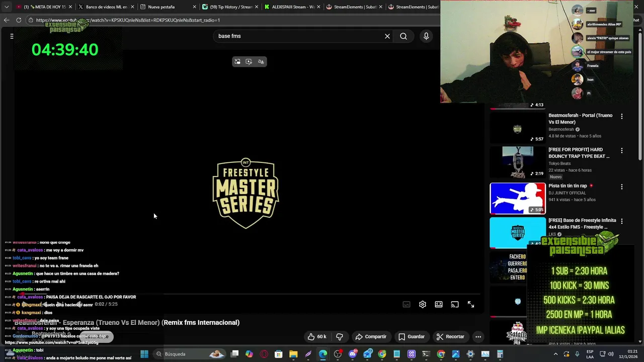This screenshot has height=362, width=644.
Task: Open Discord from the taskbar
Action: (x=353, y=354)
